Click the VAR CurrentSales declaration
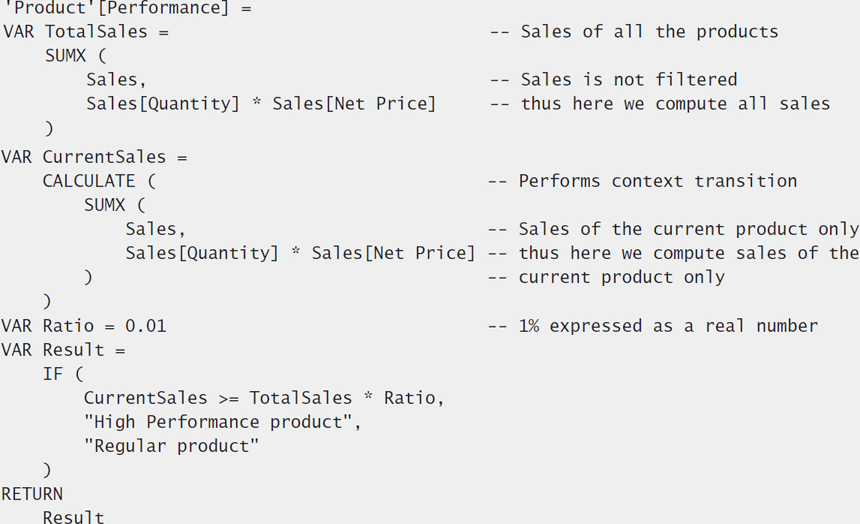 tap(94, 158)
